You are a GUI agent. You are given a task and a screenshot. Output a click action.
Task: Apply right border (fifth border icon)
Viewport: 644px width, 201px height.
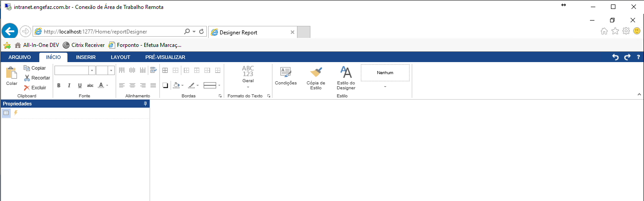point(207,70)
